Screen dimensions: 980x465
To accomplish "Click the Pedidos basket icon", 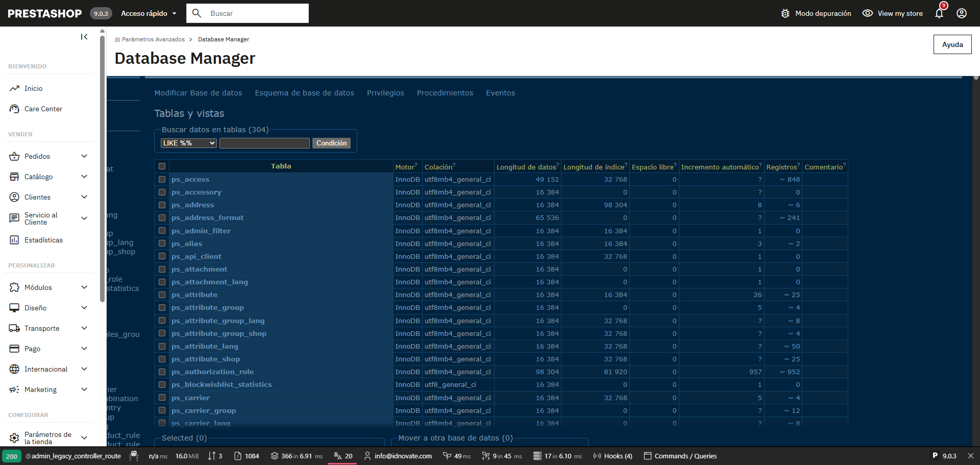I will pos(14,156).
